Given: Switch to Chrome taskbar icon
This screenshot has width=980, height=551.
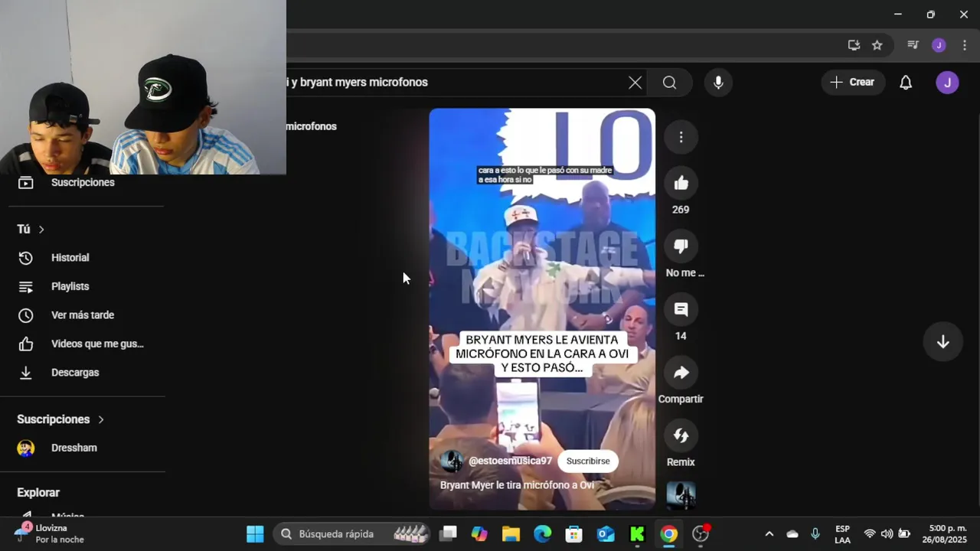Looking at the screenshot, I should (x=669, y=534).
